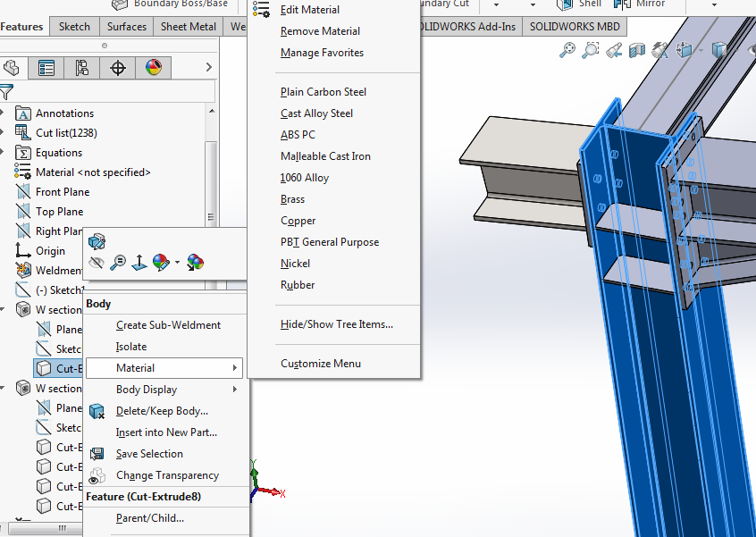The height and width of the screenshot is (537, 756).
Task: Switch to the ConfigurationManager panel icon
Action: coord(80,68)
